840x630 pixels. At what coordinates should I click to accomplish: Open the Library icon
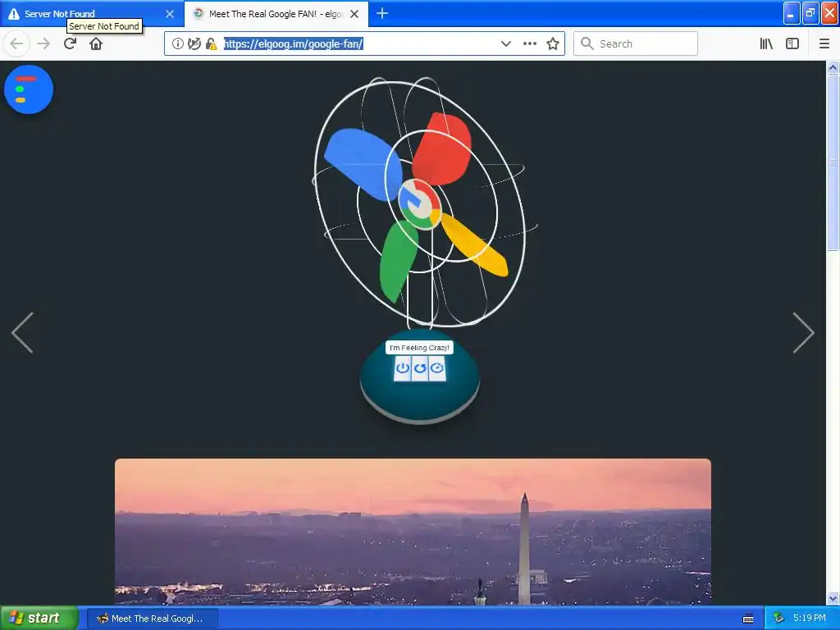(x=766, y=43)
